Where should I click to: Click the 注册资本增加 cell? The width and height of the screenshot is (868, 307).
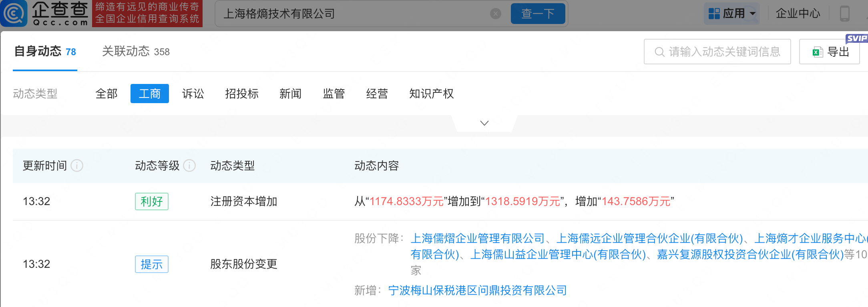244,201
